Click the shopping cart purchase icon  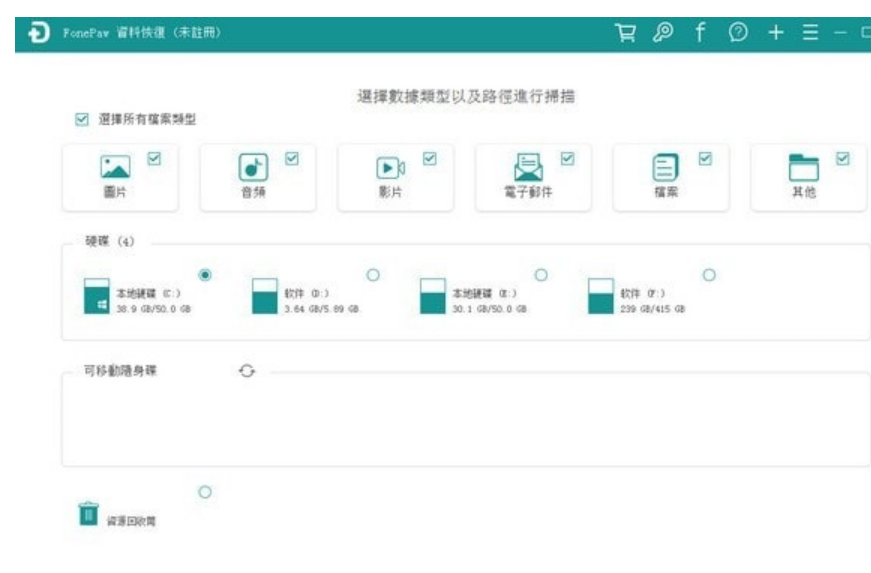tap(625, 33)
